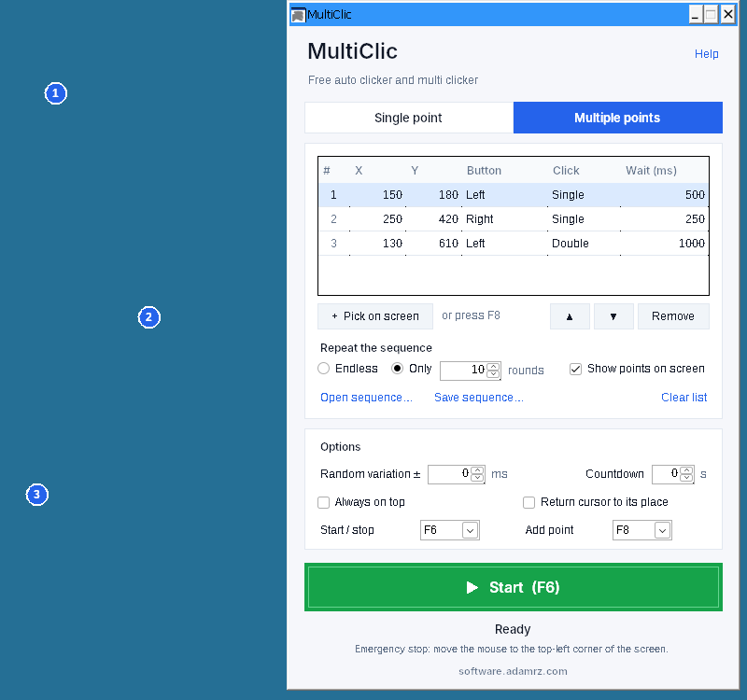Click the Ready status text
The image size is (747, 700).
(513, 629)
